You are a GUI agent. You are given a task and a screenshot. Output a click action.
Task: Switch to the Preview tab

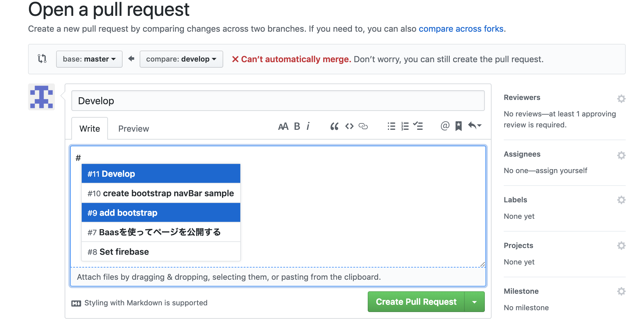pos(134,129)
